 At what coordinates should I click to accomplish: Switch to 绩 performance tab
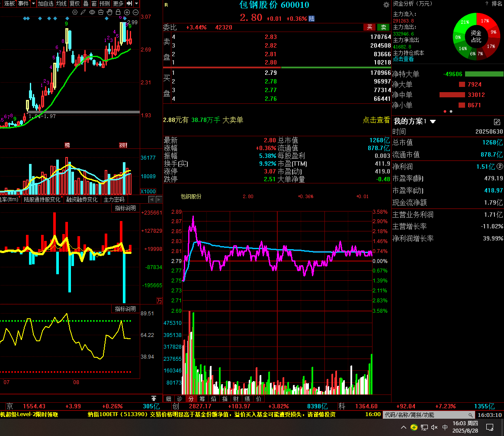[x=247, y=399]
